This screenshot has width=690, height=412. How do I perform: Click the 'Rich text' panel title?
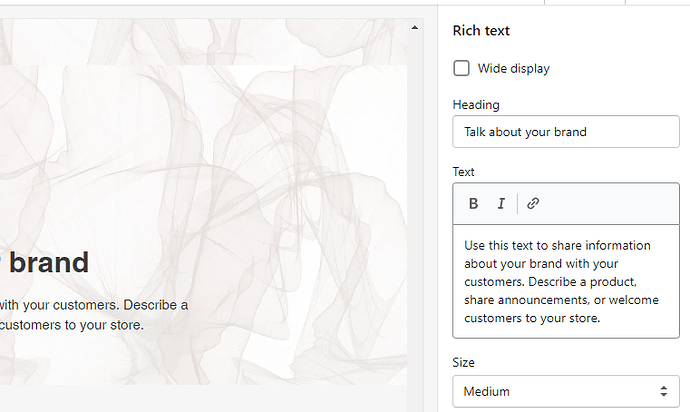tap(481, 30)
